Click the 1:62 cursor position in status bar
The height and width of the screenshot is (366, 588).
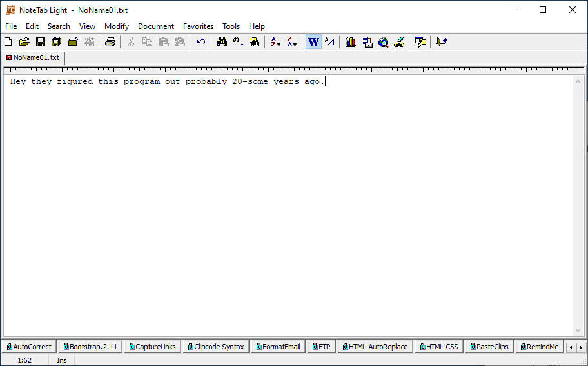coord(24,360)
